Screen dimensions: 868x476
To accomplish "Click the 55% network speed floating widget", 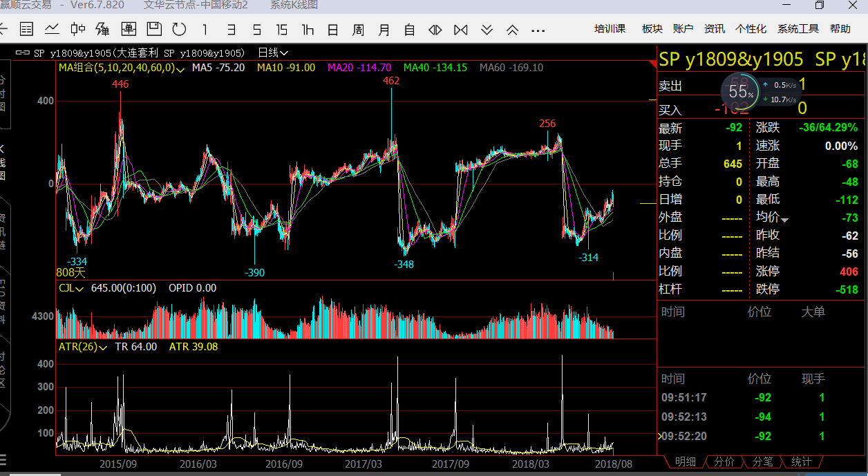I will click(x=740, y=92).
